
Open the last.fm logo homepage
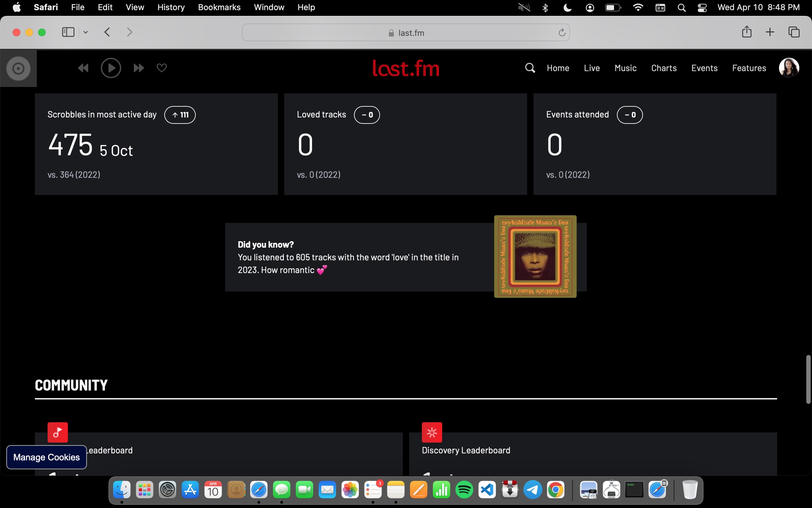[x=406, y=68]
